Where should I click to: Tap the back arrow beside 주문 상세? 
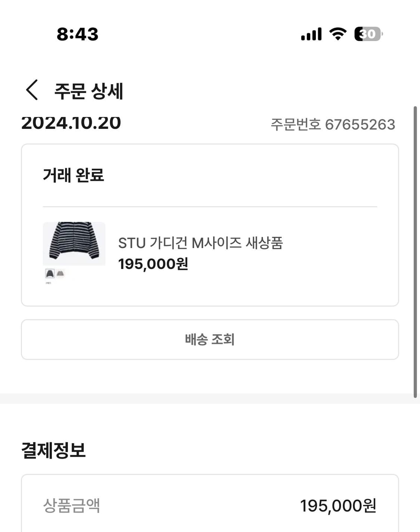(x=32, y=90)
